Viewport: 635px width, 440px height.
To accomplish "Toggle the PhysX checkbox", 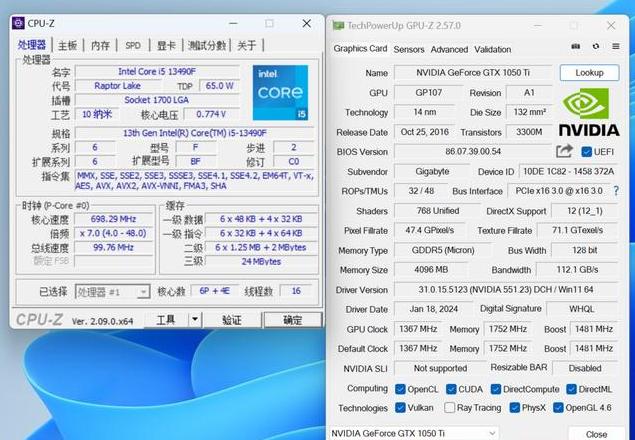I will pos(515,408).
